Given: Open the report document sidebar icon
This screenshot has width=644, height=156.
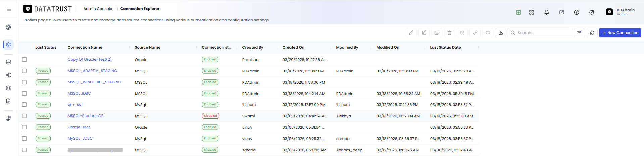Looking at the screenshot, I should pyautogui.click(x=8, y=101).
